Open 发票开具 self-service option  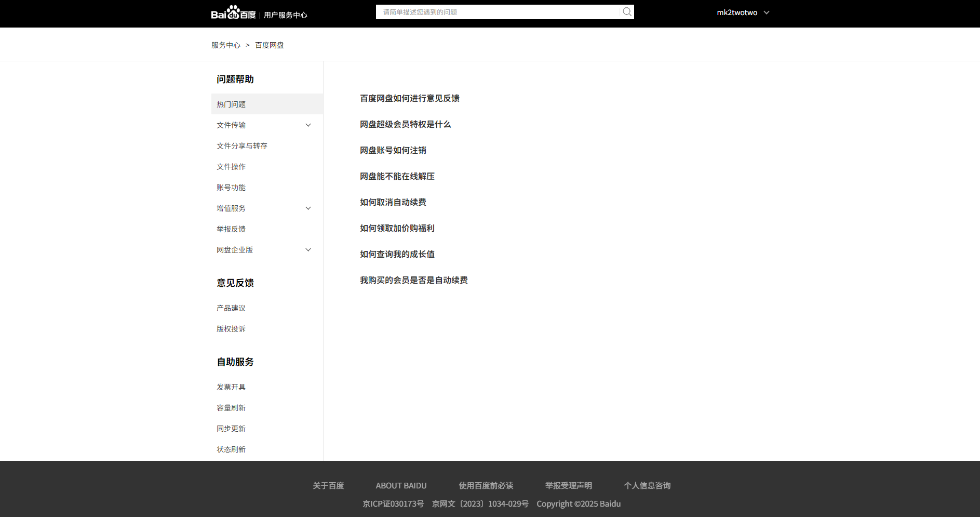231,387
